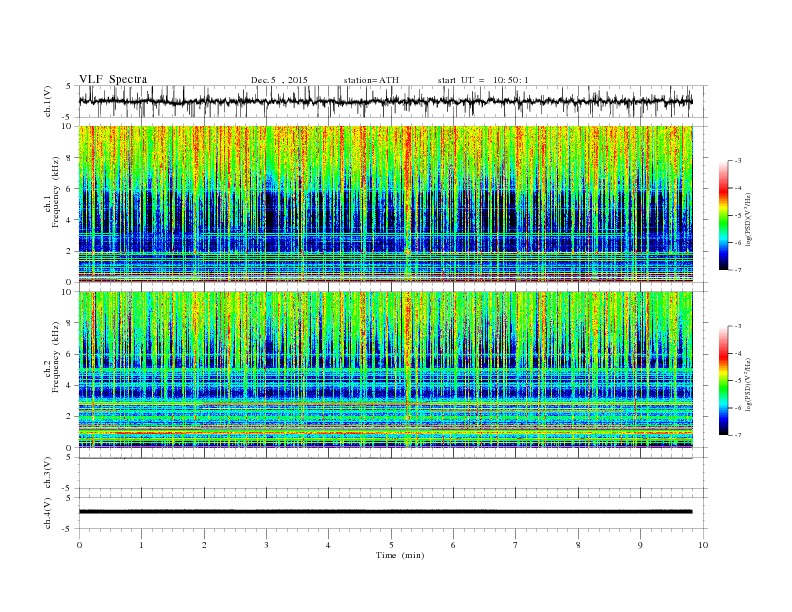Viewport: 792px width, 612px height.
Task: Click the "VLF Spectra" plot title
Action: [113, 79]
